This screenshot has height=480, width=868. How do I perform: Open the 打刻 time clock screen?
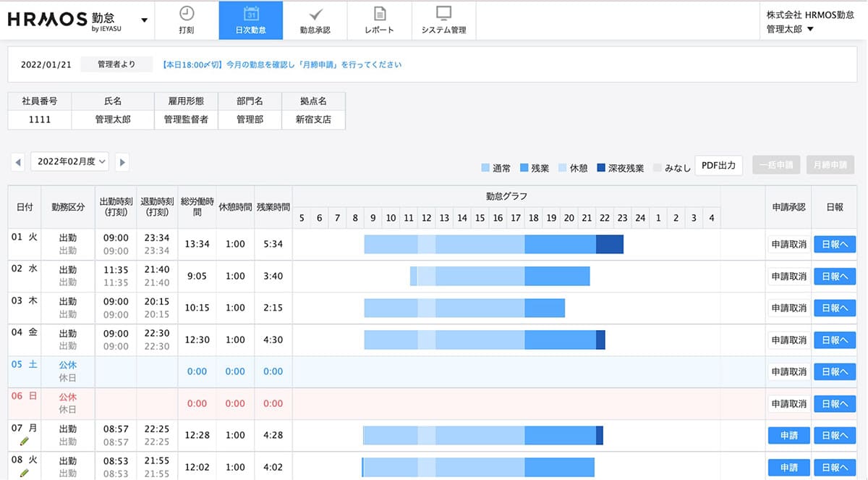click(187, 20)
